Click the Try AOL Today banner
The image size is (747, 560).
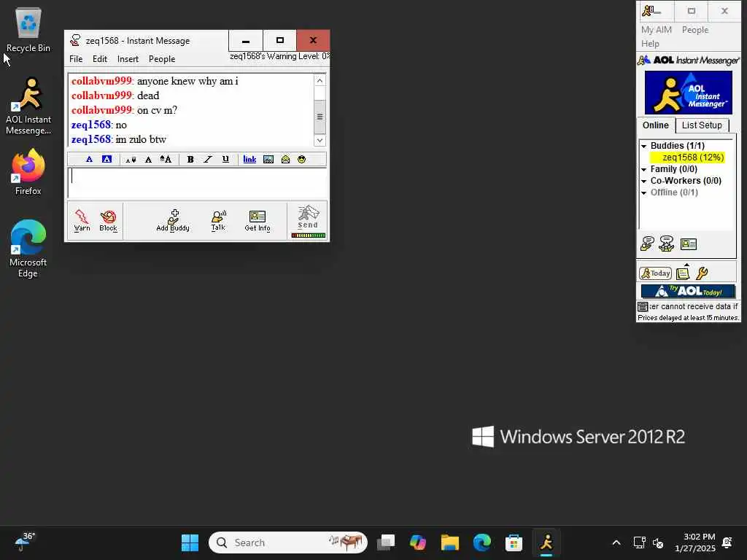click(688, 291)
